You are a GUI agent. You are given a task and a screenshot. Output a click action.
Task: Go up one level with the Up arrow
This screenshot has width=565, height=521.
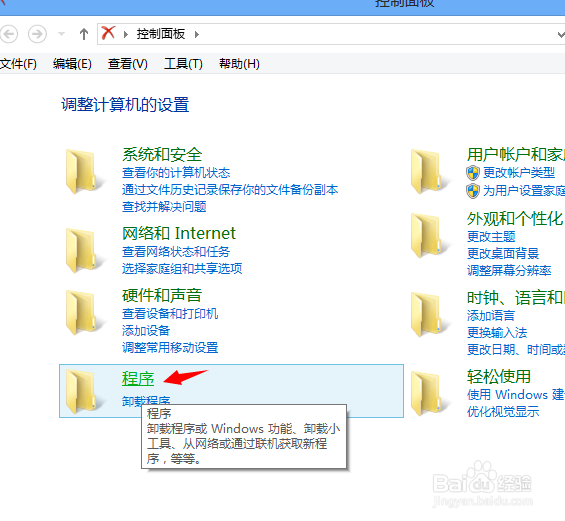pyautogui.click(x=84, y=34)
